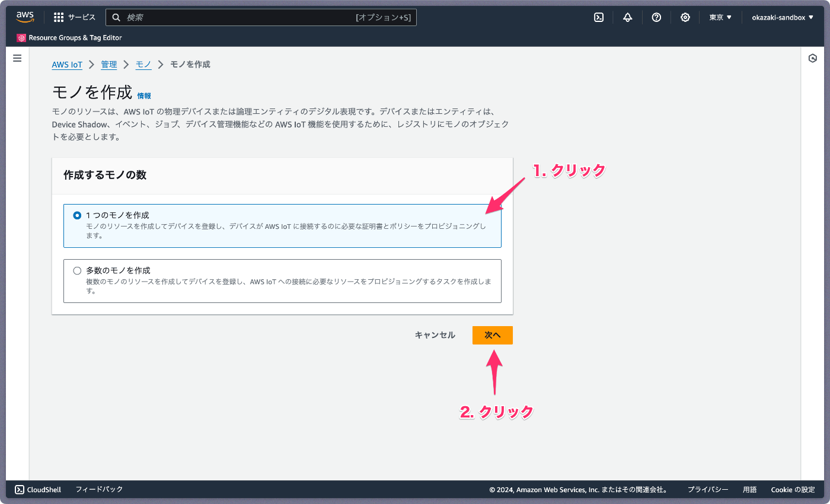Click the AWS logo home icon
Image resolution: width=830 pixels, height=504 pixels.
click(x=25, y=17)
